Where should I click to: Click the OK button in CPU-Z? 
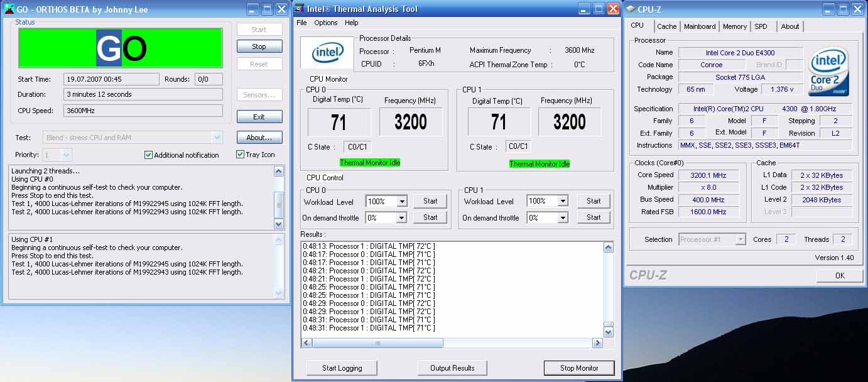point(840,275)
